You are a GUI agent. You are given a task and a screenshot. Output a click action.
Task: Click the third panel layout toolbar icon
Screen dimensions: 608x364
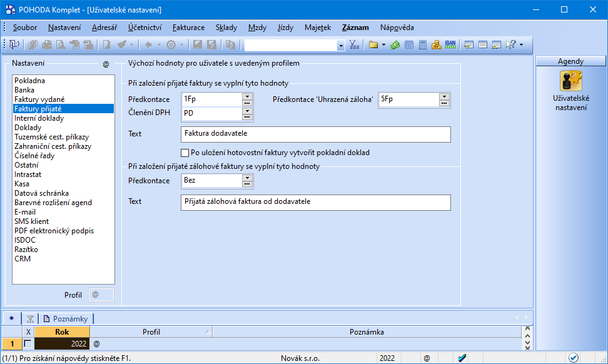pyautogui.click(x=496, y=44)
